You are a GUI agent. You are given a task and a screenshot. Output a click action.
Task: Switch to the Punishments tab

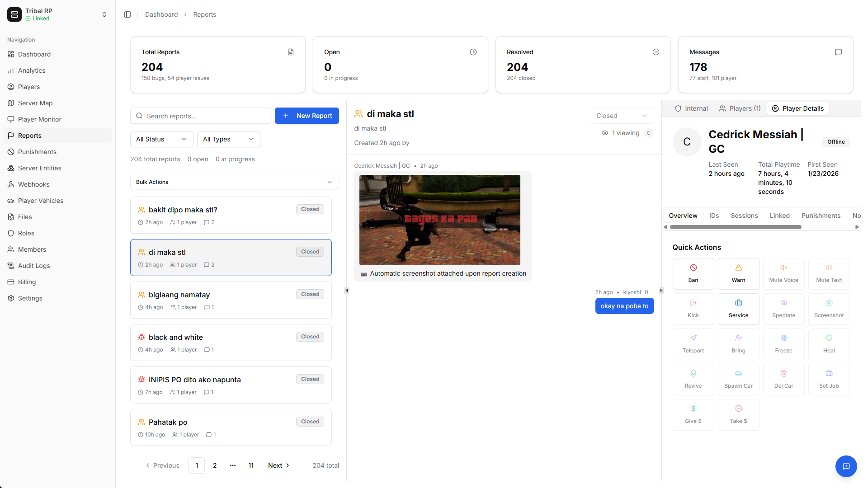[821, 216]
